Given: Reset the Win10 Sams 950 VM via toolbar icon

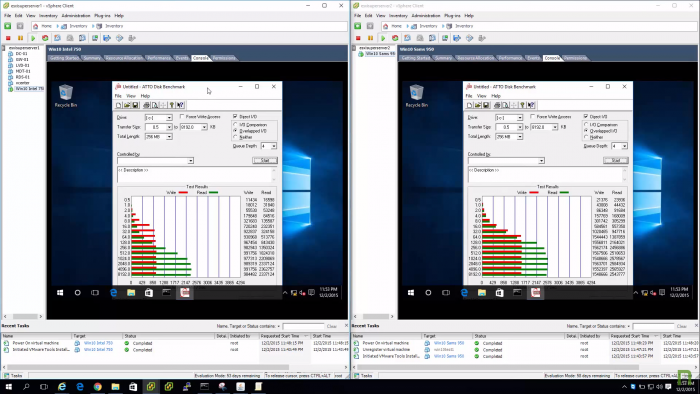Looking at the screenshot, I should [x=395, y=38].
